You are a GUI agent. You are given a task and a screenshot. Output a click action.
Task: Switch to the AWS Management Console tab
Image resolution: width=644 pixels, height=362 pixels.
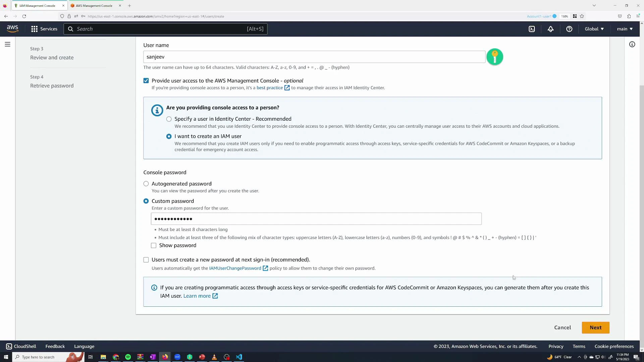pyautogui.click(x=94, y=5)
